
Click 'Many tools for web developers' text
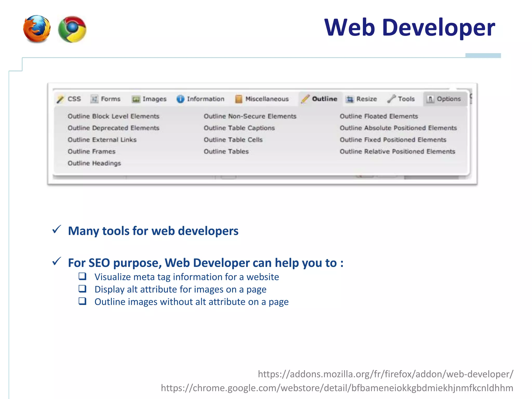(x=153, y=231)
